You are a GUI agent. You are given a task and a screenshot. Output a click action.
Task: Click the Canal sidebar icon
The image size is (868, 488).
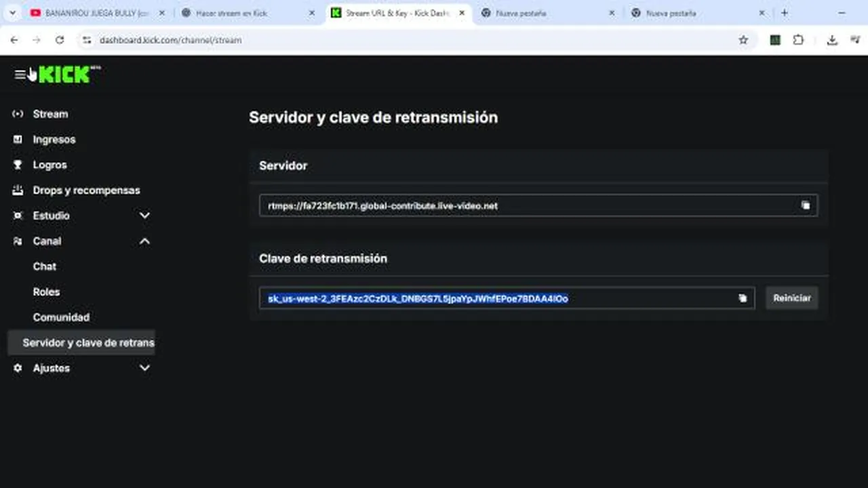point(18,241)
